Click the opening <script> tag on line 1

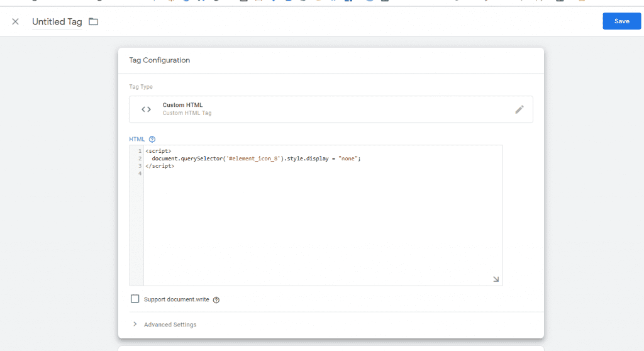tap(158, 151)
